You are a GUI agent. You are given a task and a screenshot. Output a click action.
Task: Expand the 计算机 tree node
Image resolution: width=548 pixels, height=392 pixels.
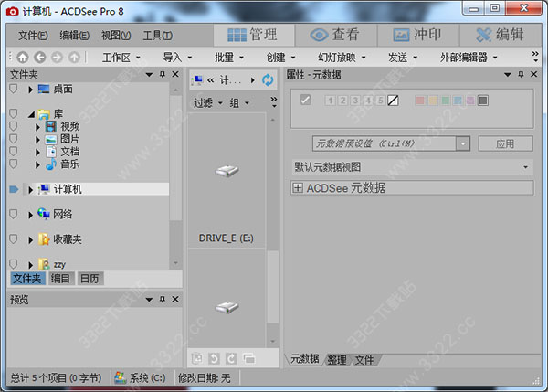pos(30,190)
